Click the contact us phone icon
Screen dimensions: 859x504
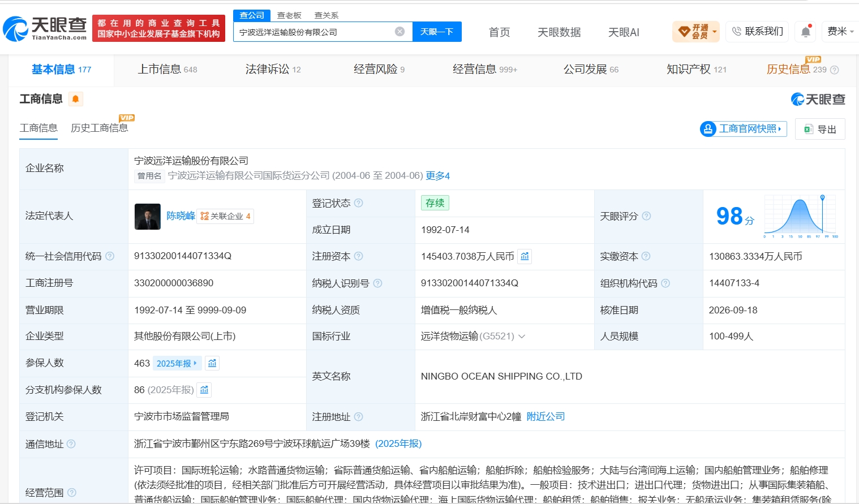pyautogui.click(x=736, y=31)
